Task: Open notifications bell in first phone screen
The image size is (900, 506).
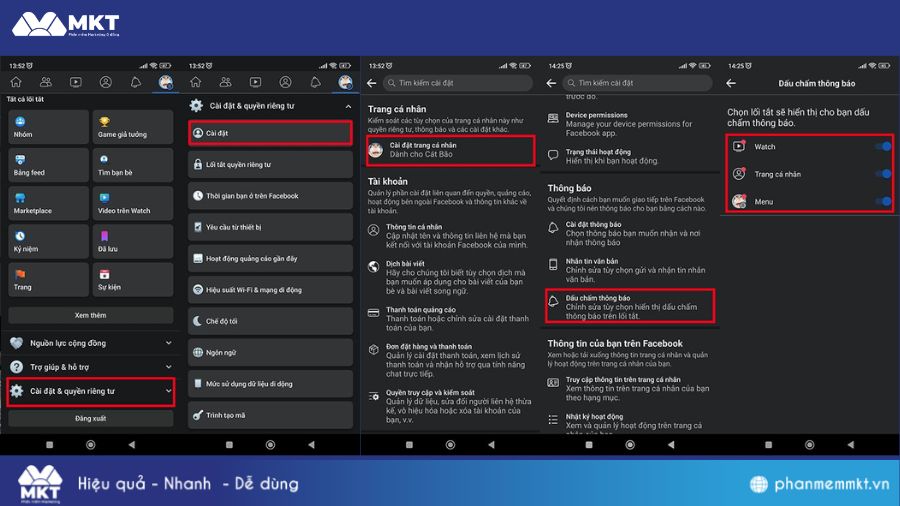Action: (x=135, y=82)
